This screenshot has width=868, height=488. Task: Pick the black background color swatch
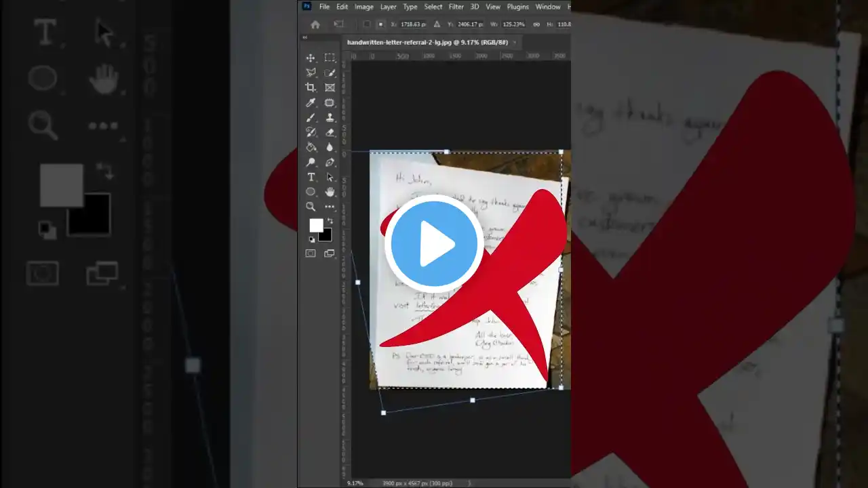click(327, 236)
